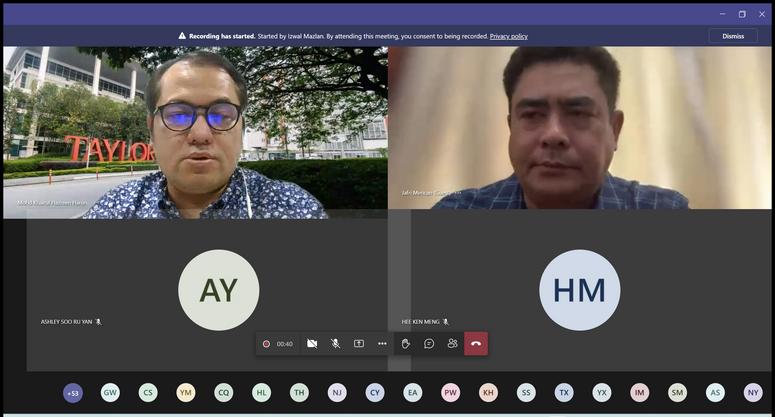Expand the +53 overflow participants bubble
Screen dimensions: 775x417
(73, 393)
